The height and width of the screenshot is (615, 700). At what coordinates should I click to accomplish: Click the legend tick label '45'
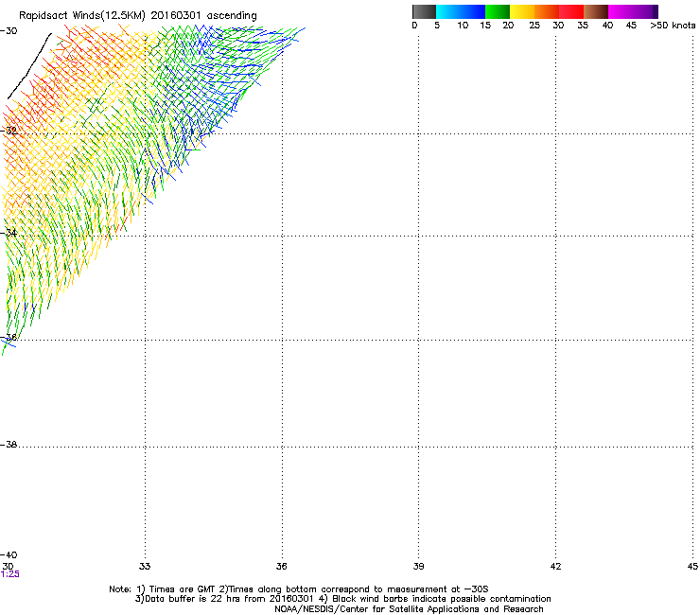click(x=631, y=26)
